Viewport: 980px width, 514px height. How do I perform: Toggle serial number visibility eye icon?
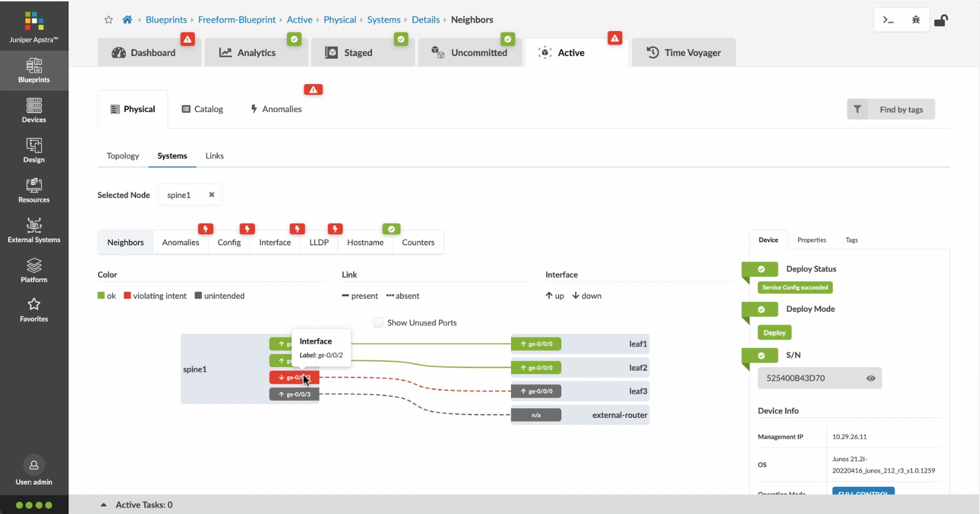(870, 379)
